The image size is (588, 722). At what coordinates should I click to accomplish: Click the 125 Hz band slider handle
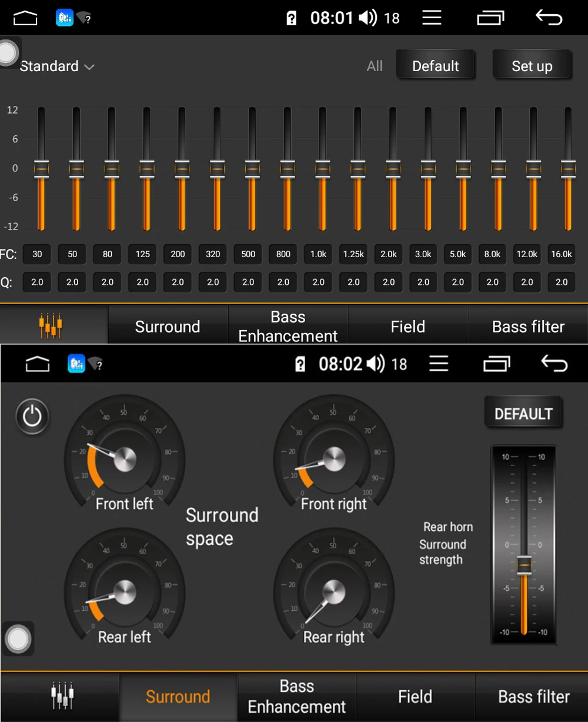[x=146, y=169]
